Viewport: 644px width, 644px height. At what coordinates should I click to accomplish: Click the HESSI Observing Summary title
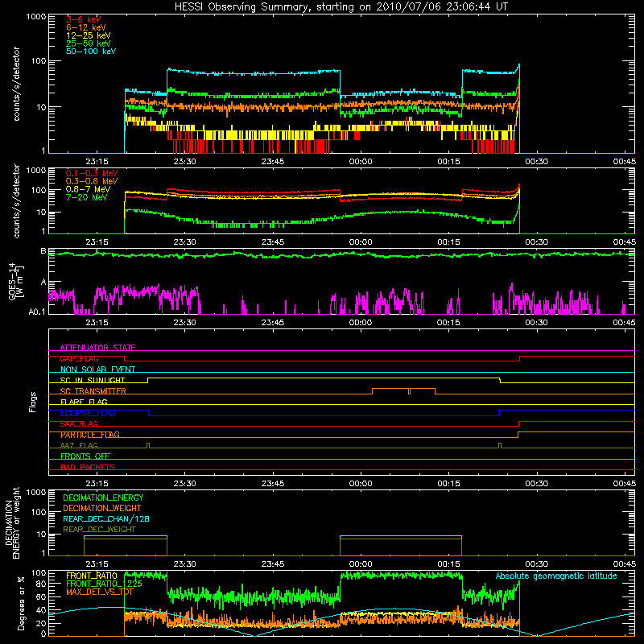[341, 7]
